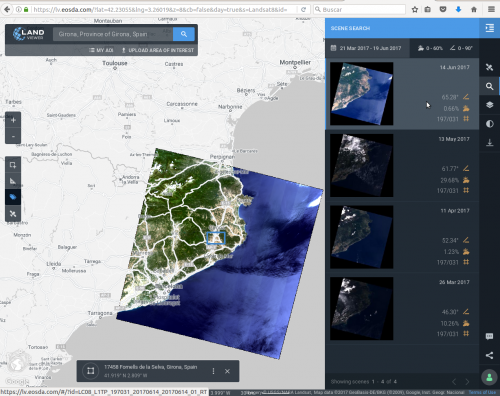
Task: Click the path/row grid icon of 14 Jun scene
Action: coord(466,119)
